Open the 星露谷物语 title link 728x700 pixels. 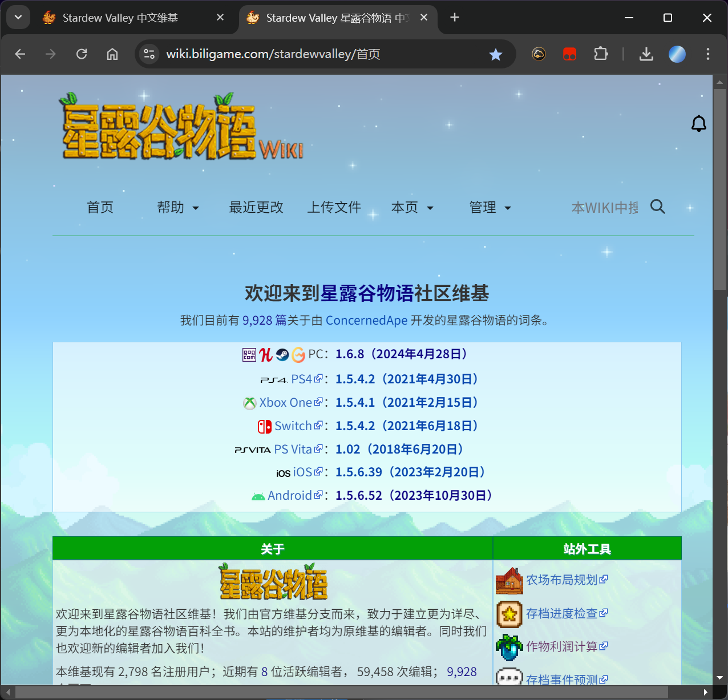(x=367, y=293)
